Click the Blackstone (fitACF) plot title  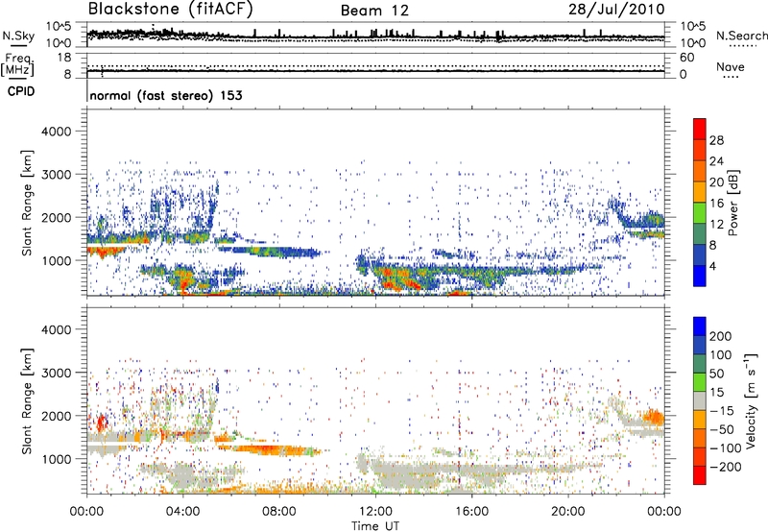(x=170, y=9)
